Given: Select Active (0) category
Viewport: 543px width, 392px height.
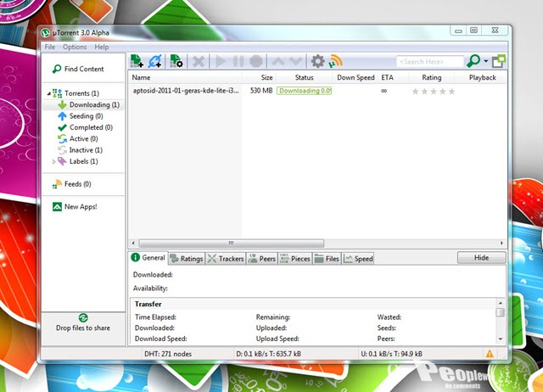Looking at the screenshot, I should pyautogui.click(x=78, y=139).
